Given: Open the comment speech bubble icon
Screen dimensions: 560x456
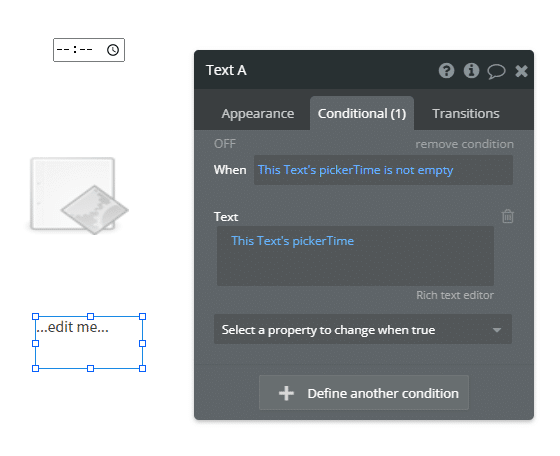Looking at the screenshot, I should pos(496,71).
